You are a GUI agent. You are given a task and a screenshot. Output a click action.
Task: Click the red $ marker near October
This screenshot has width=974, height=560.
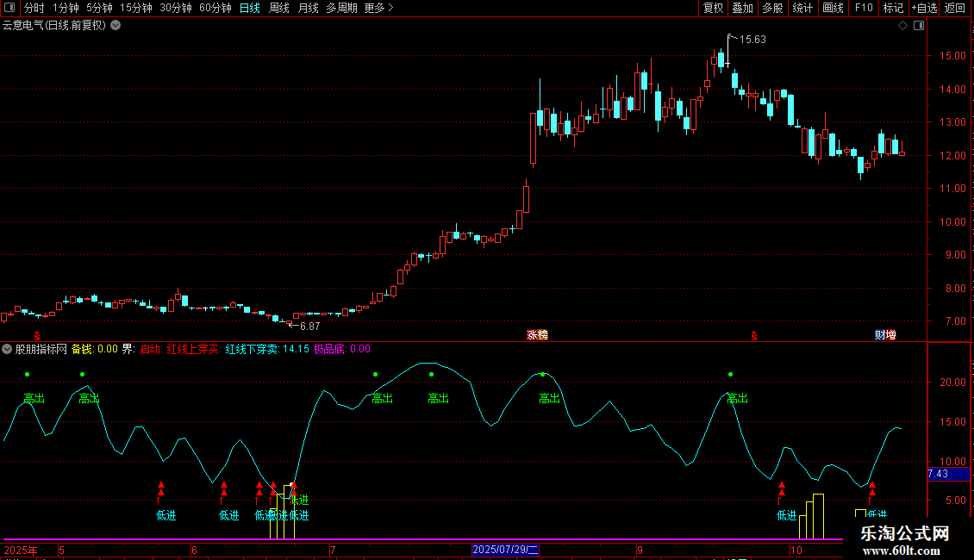[754, 336]
